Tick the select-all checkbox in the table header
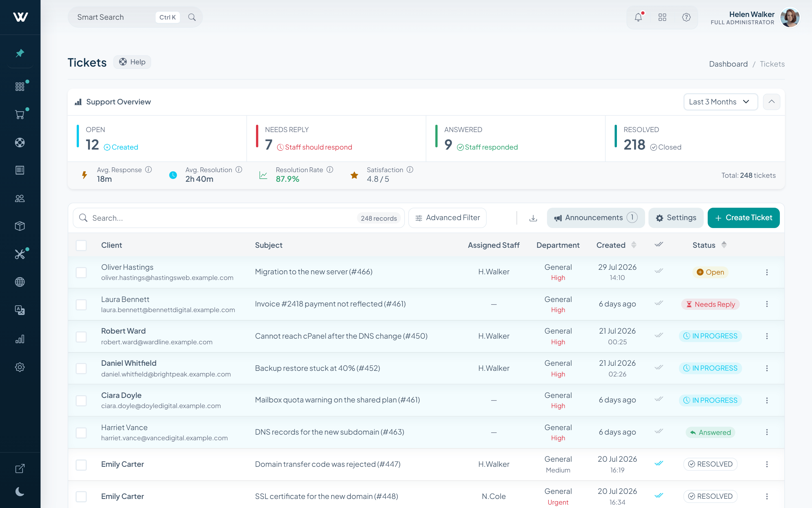 click(81, 245)
